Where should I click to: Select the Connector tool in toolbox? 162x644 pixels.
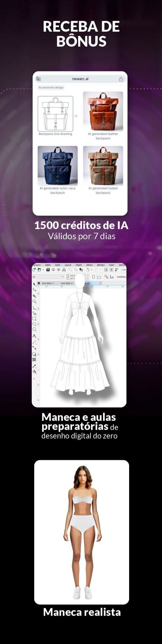coord(34,348)
